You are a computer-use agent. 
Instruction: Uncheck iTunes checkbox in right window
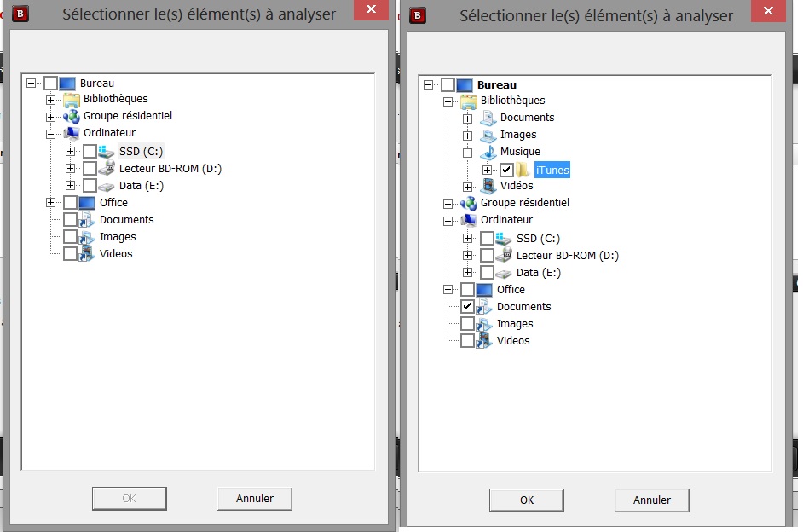506,170
